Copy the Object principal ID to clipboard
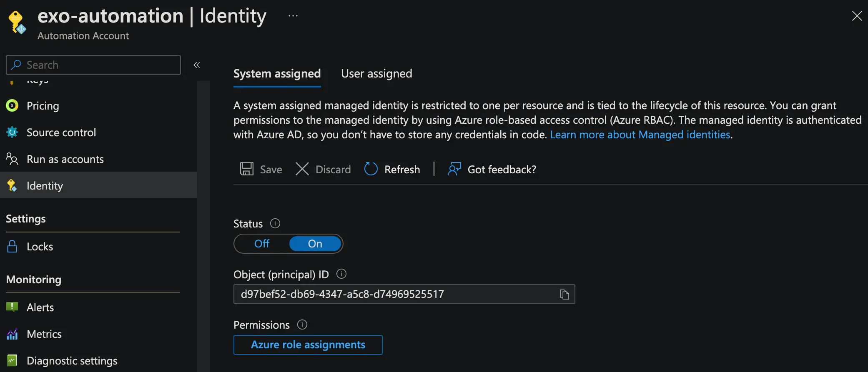The image size is (868, 372). point(564,295)
